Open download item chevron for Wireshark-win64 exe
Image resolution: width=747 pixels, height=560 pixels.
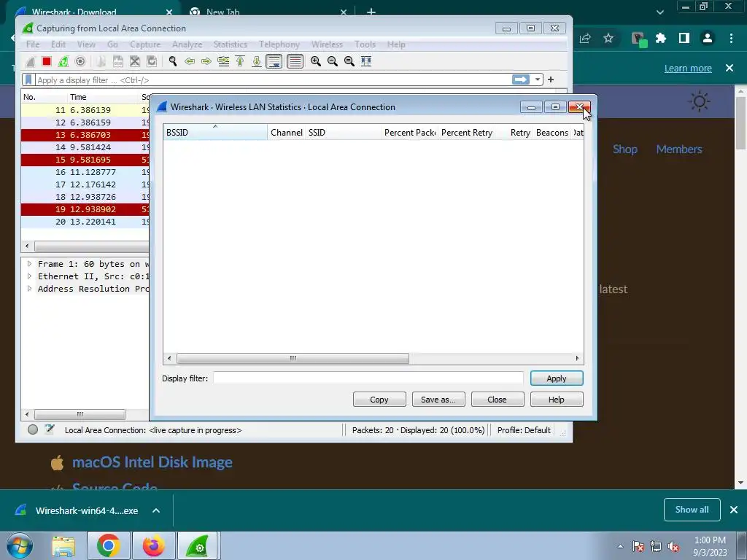pos(156,510)
